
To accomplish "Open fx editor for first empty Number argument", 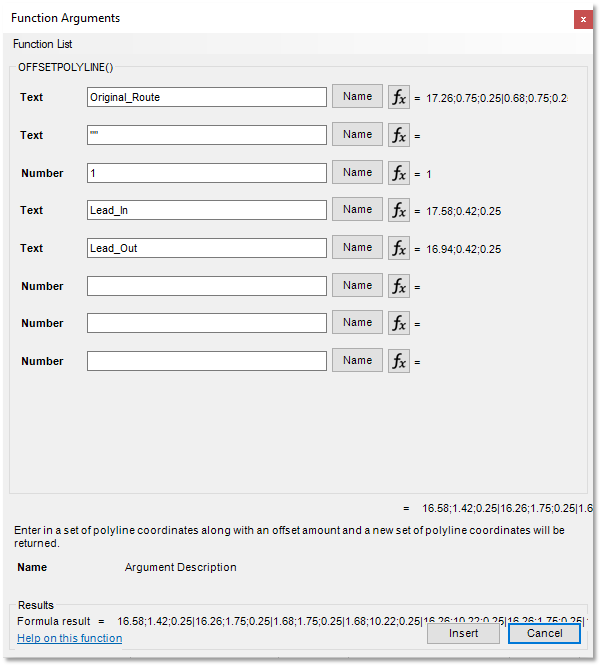I will pos(399,286).
